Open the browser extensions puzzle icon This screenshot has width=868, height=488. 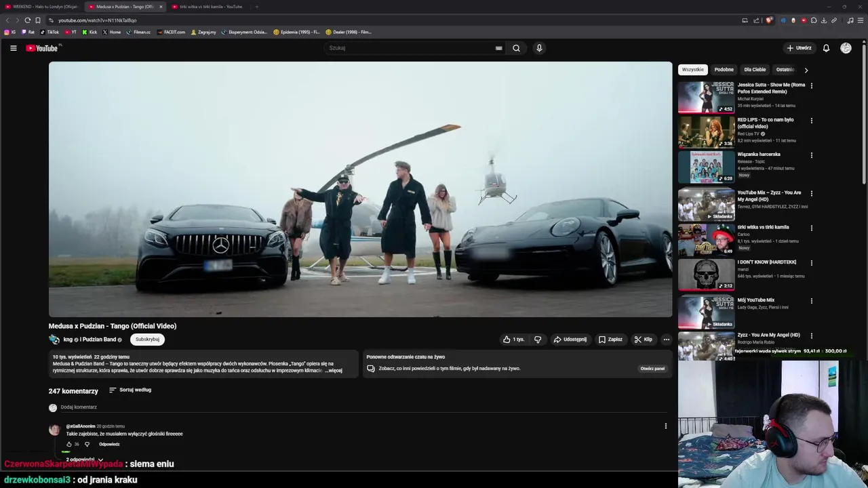click(814, 20)
